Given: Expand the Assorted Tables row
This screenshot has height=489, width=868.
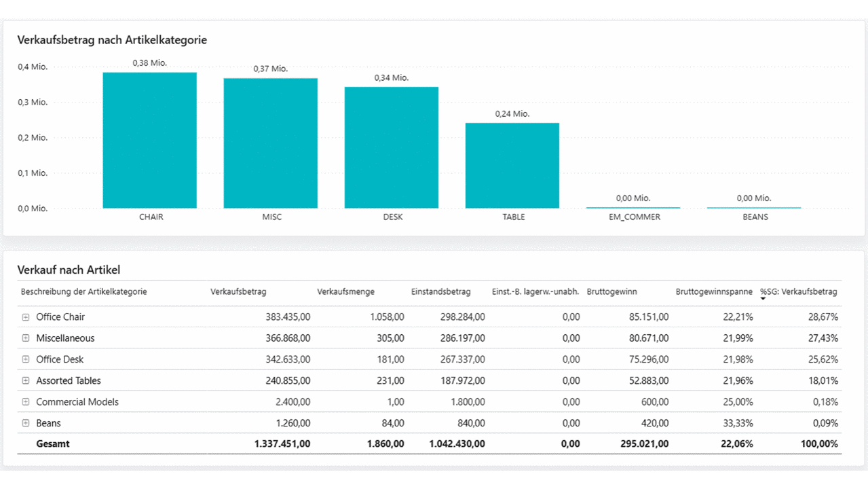Looking at the screenshot, I should 26,381.
